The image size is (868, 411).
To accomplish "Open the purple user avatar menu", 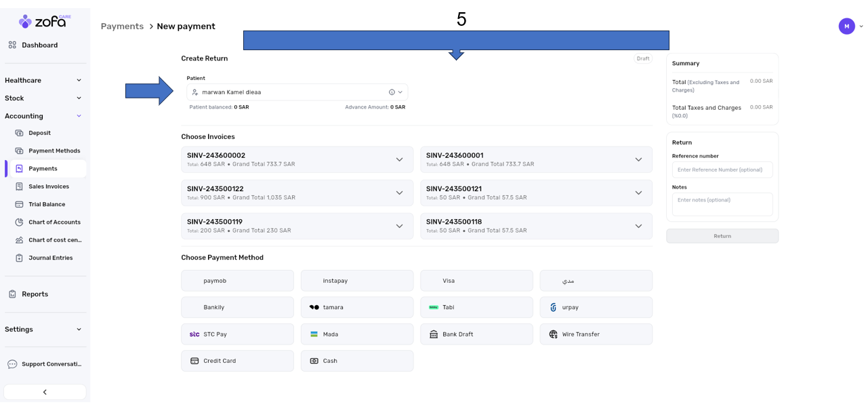I will [846, 26].
